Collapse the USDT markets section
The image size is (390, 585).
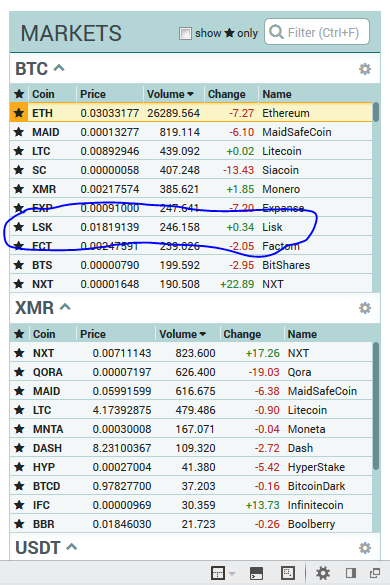72,547
